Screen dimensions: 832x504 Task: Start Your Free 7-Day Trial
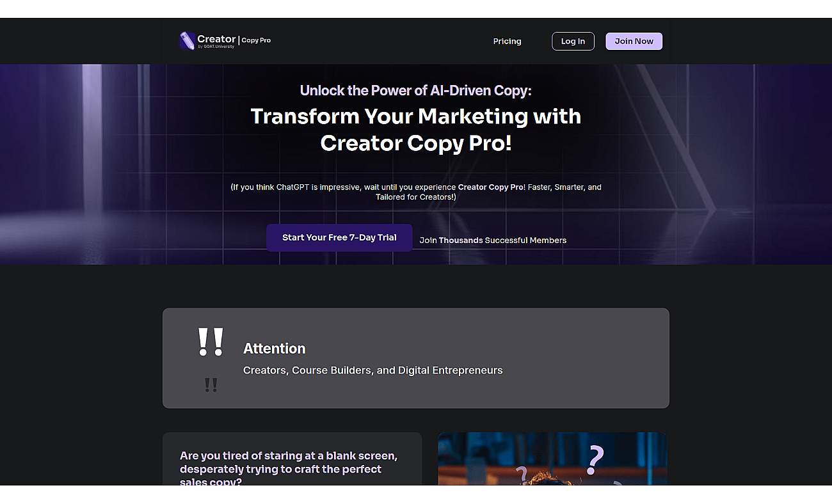339,237
